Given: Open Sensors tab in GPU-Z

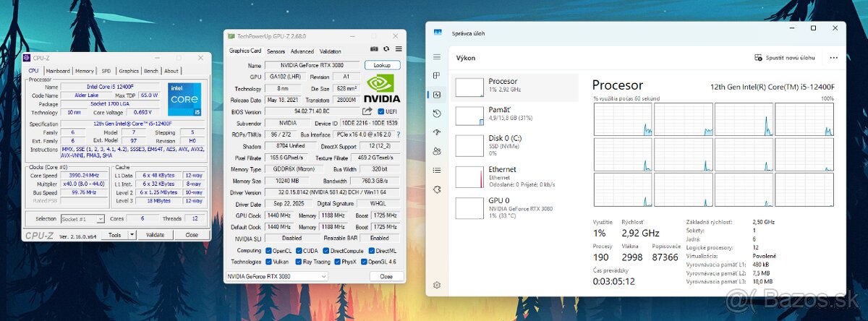Looking at the screenshot, I should (276, 51).
